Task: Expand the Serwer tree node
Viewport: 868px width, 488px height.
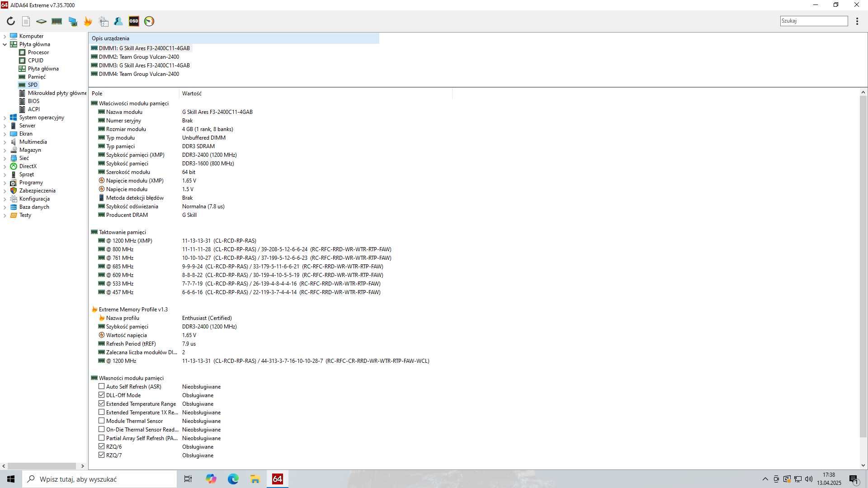Action: point(5,126)
